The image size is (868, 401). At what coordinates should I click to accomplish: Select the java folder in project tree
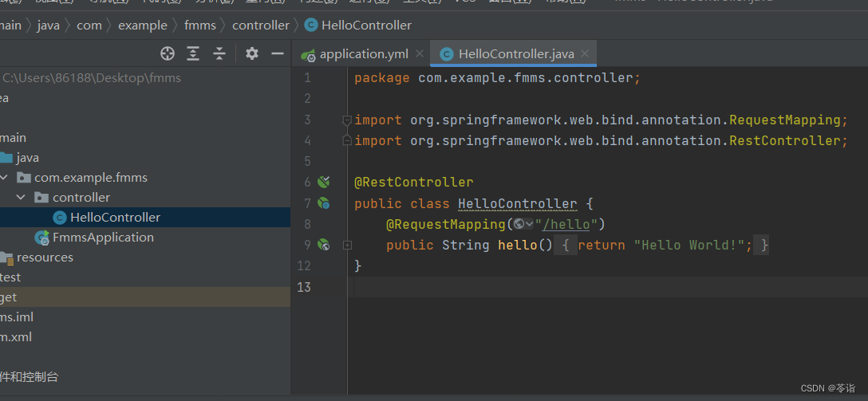click(x=28, y=158)
